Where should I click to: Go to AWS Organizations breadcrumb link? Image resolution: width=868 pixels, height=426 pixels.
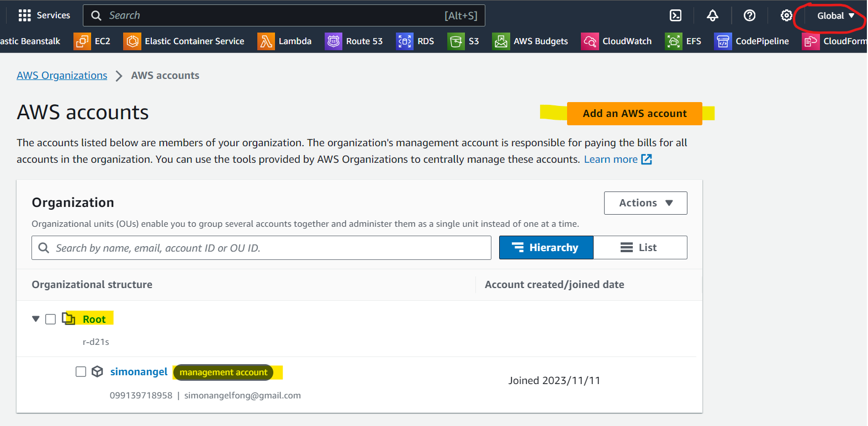coord(62,76)
